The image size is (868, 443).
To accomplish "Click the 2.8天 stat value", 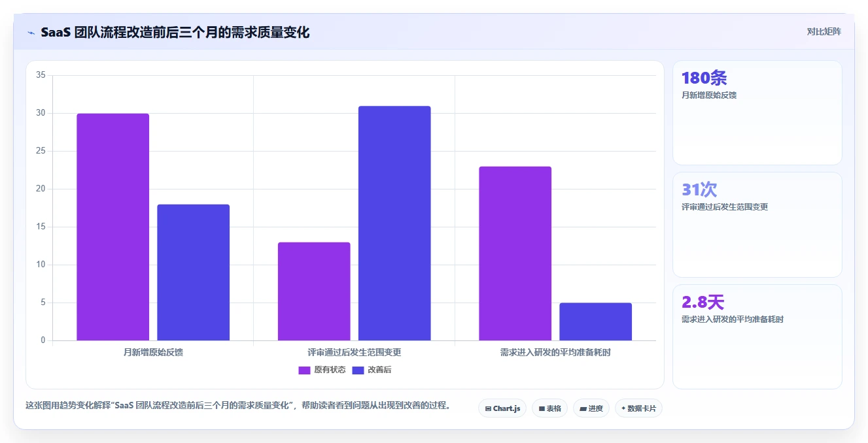I will [x=703, y=302].
